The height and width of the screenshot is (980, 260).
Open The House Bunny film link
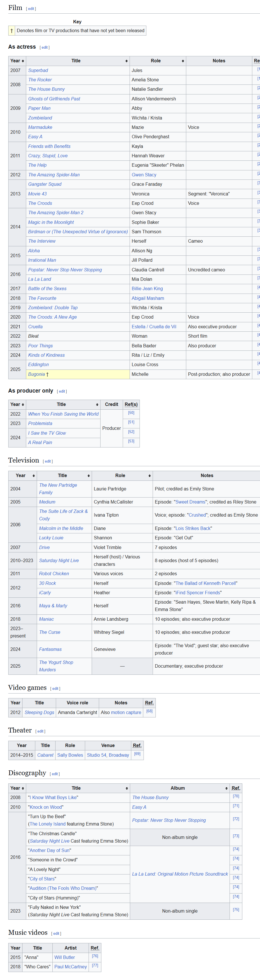tap(46, 89)
